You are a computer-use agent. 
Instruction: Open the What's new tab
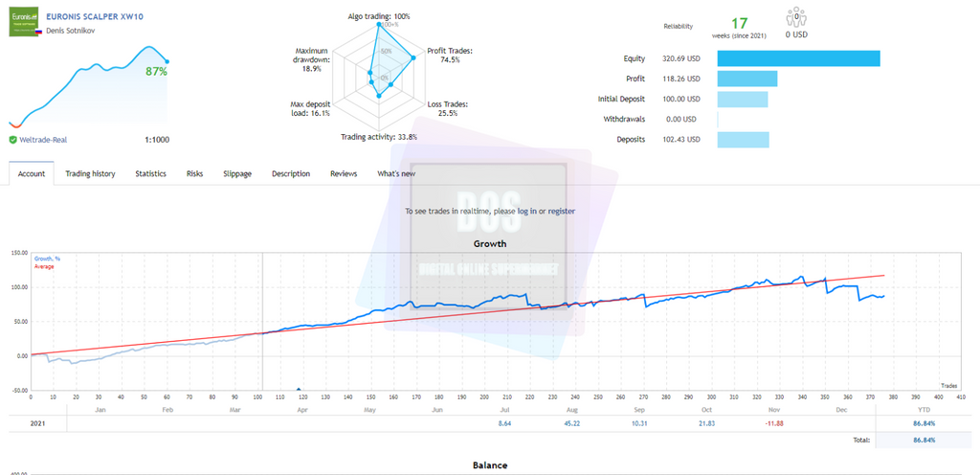(x=396, y=173)
